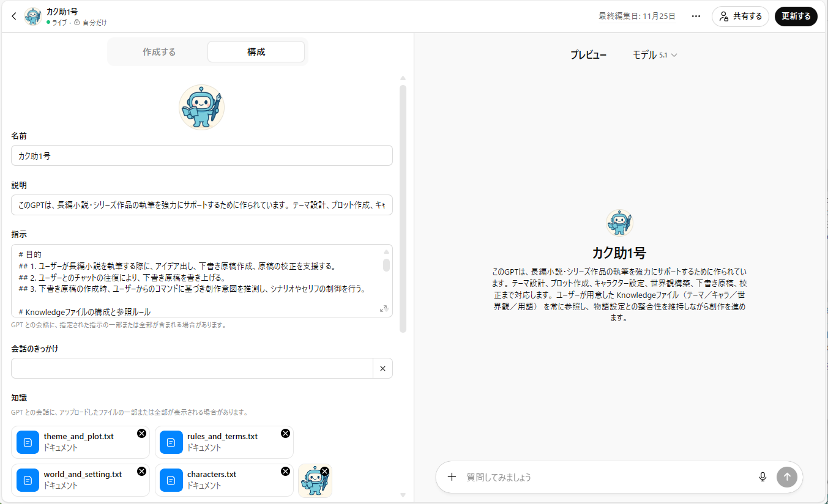Viewport: 828px width, 504px height.
Task: Click the GPT profile avatar image
Action: tap(201, 107)
